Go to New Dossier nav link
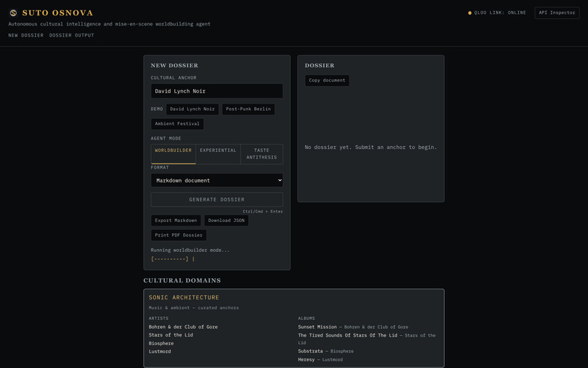 [x=26, y=35]
